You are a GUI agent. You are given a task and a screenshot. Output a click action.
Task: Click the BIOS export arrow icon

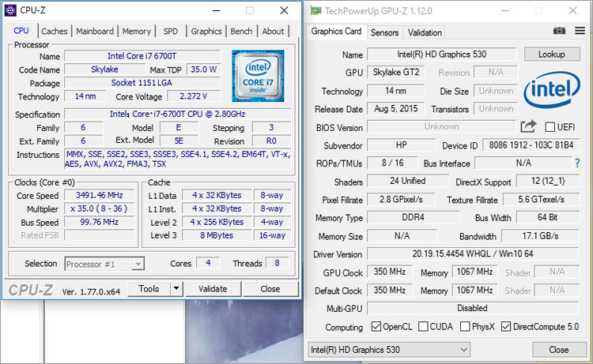click(x=528, y=126)
